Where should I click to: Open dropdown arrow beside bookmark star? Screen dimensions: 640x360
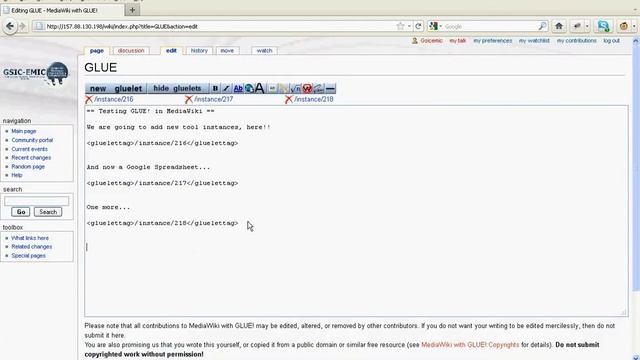409,27
